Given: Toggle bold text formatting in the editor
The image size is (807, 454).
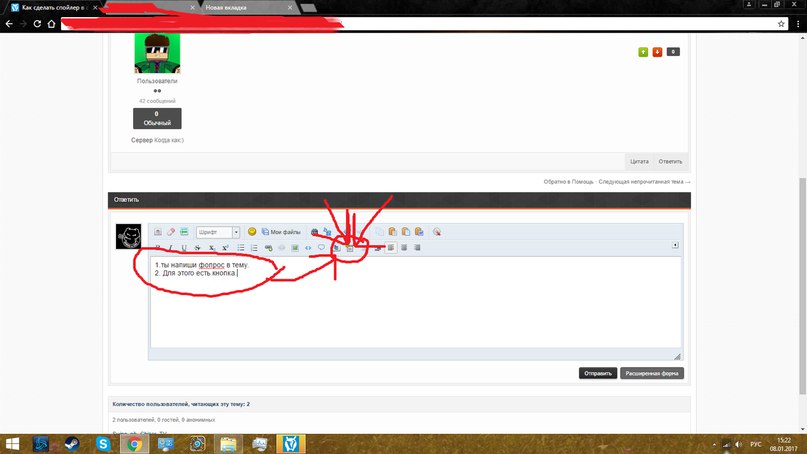Looking at the screenshot, I should coord(157,247).
